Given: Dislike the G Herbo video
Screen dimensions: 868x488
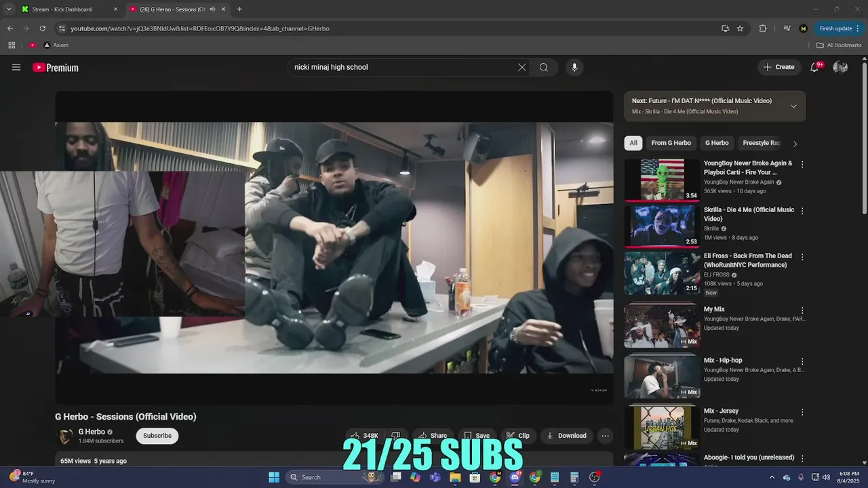Looking at the screenshot, I should [395, 436].
